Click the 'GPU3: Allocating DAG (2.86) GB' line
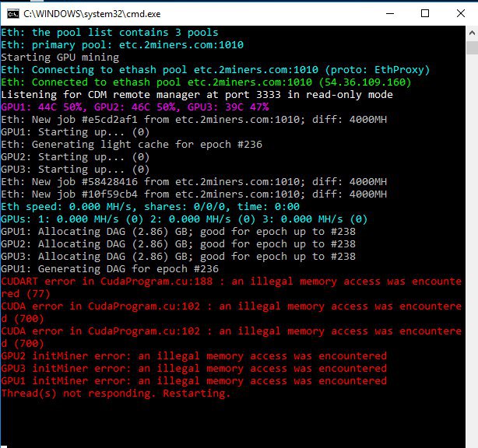The height and width of the screenshot is (448, 478). [x=178, y=257]
